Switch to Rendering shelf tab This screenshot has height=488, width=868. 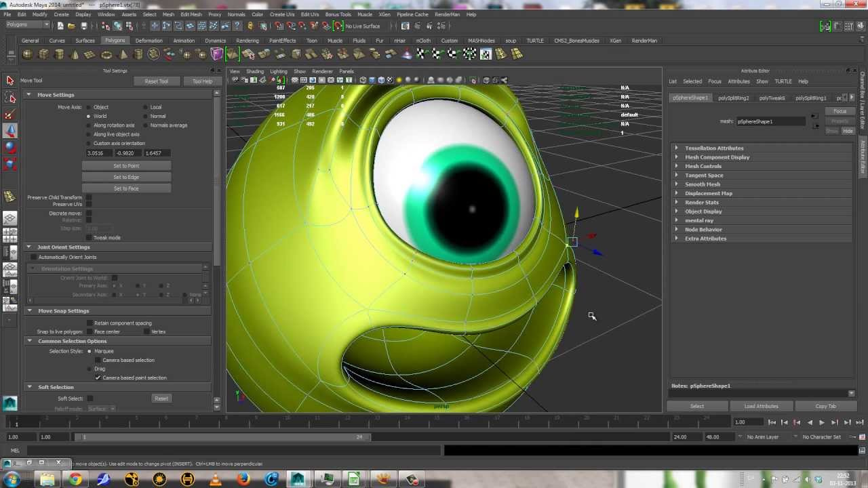pyautogui.click(x=248, y=41)
